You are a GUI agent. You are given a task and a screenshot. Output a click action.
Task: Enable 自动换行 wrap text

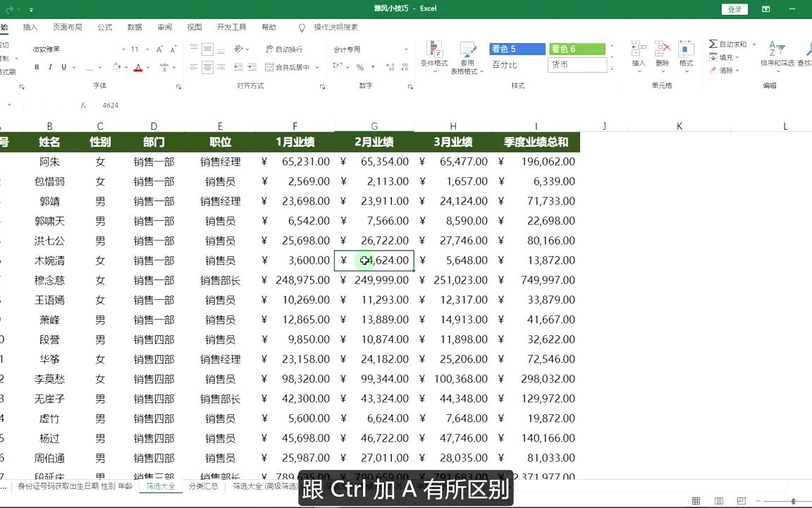pyautogui.click(x=284, y=49)
